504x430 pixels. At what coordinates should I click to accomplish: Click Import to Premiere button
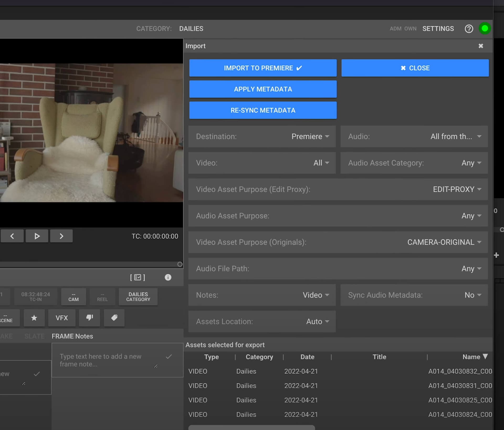coord(263,68)
